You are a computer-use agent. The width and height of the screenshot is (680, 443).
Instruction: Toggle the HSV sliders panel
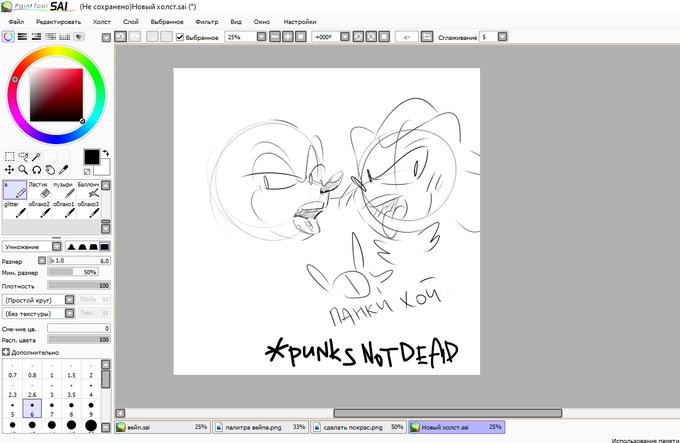tap(36, 36)
